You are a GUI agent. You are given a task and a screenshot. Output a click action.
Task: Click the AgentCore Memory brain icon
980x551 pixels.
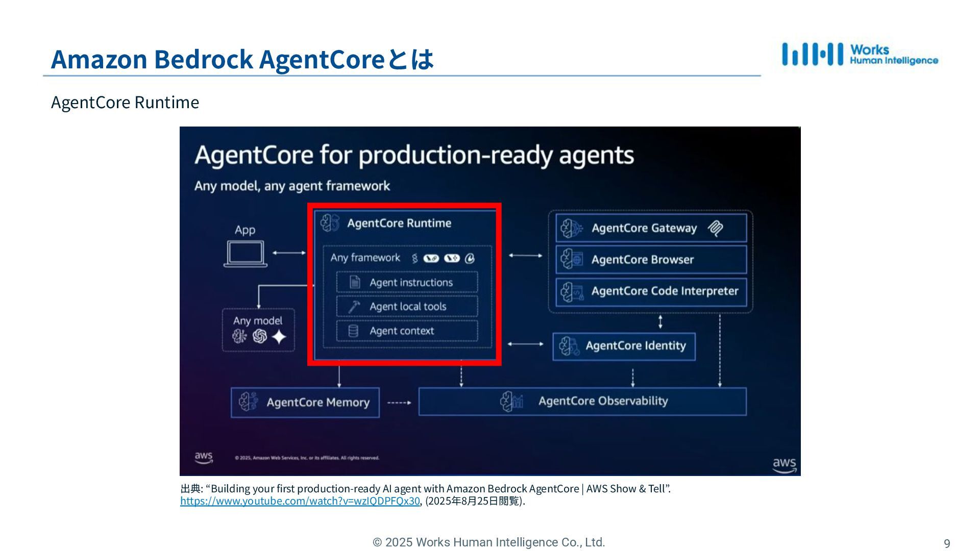pos(249,402)
